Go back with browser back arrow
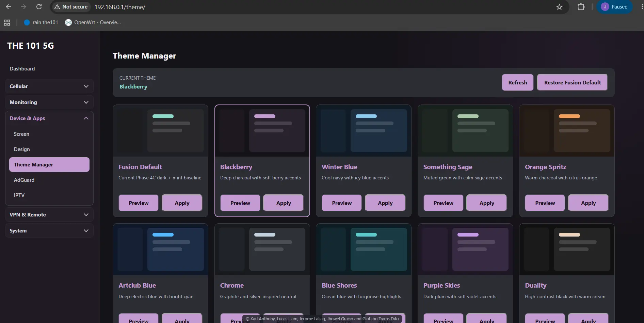Image resolution: width=644 pixels, height=323 pixels. (9, 7)
